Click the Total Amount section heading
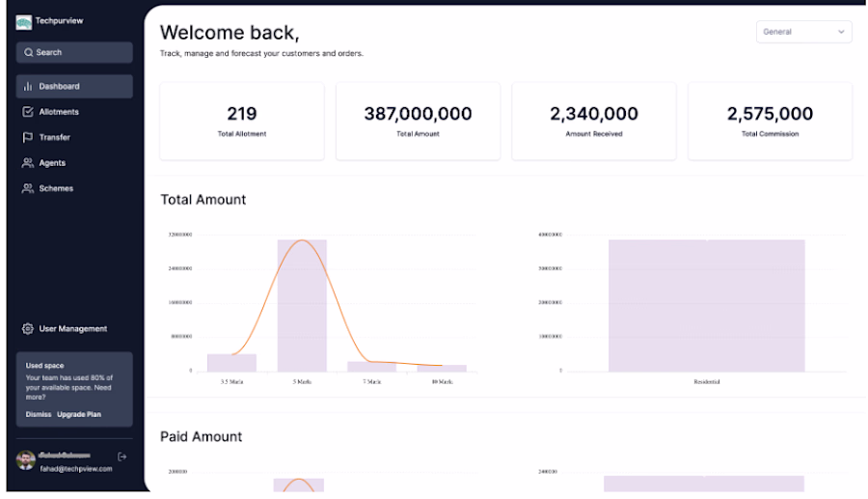This screenshot has width=868, height=499. tap(203, 200)
